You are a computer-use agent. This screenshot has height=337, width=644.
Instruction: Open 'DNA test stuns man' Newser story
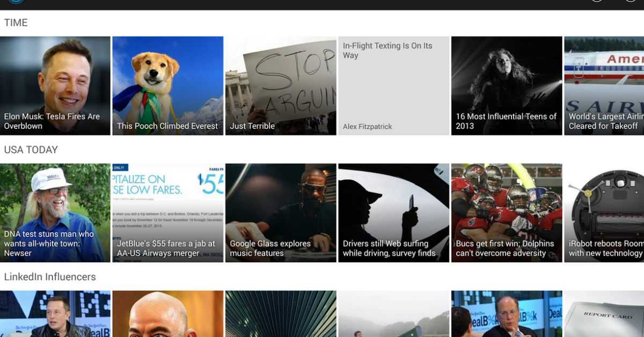[x=55, y=213]
